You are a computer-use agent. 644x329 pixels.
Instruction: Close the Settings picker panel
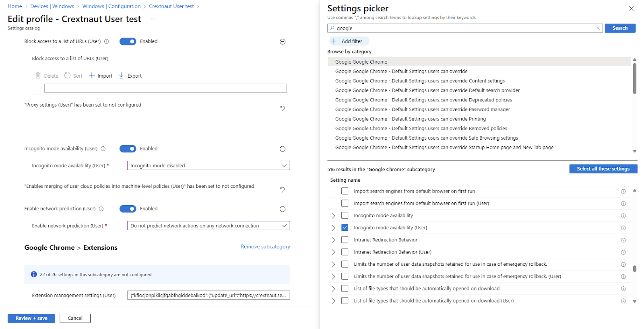[x=632, y=8]
